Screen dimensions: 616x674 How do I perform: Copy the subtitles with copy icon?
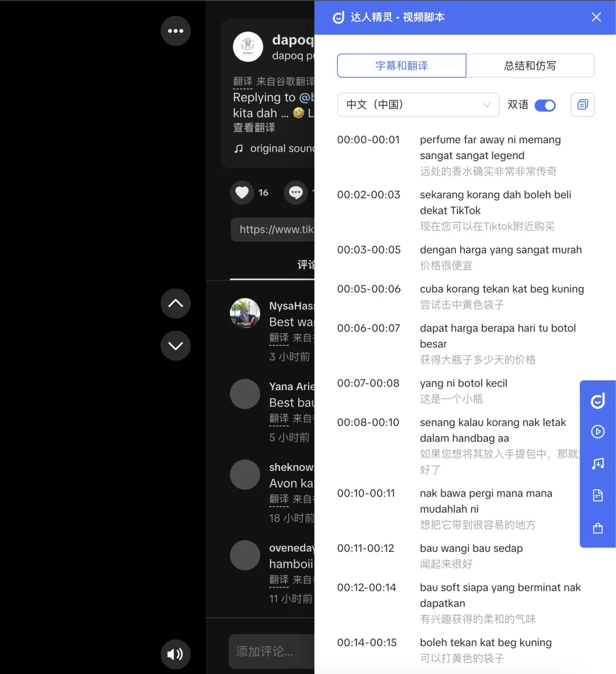[582, 105]
